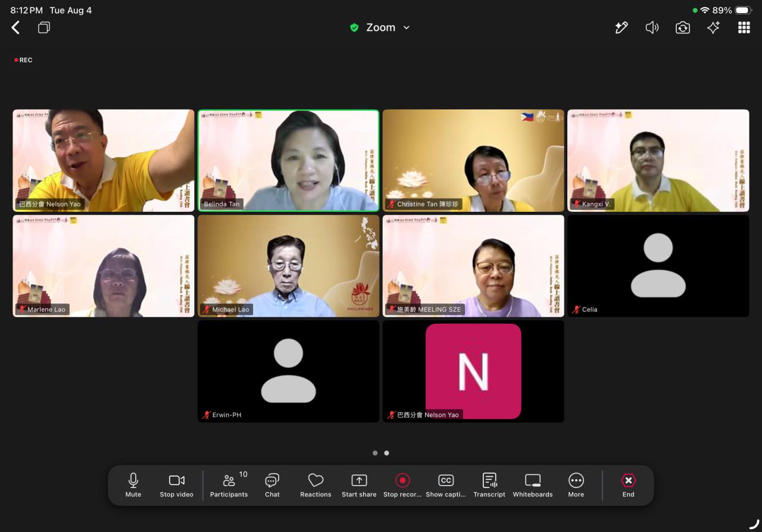The width and height of the screenshot is (762, 532).
Task: Show captions with CC icon
Action: point(446,485)
